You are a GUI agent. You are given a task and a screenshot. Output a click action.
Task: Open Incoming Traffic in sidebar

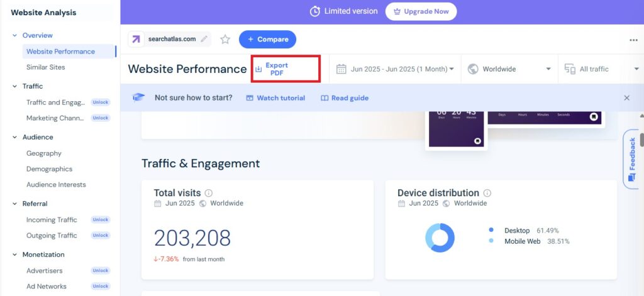tap(52, 219)
